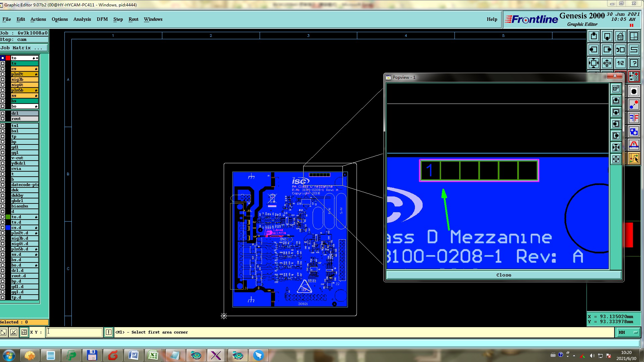Click the X Y coordinate input field
The image size is (644, 362).
(x=74, y=332)
